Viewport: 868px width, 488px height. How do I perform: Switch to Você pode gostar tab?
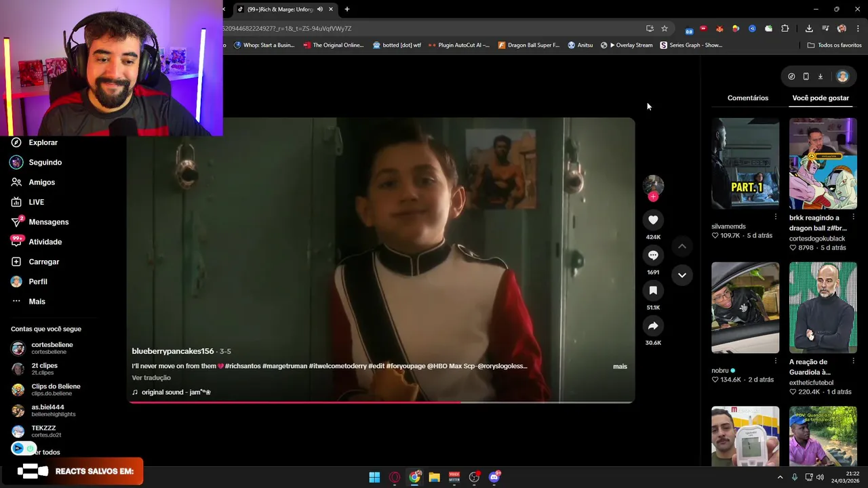[x=821, y=98]
